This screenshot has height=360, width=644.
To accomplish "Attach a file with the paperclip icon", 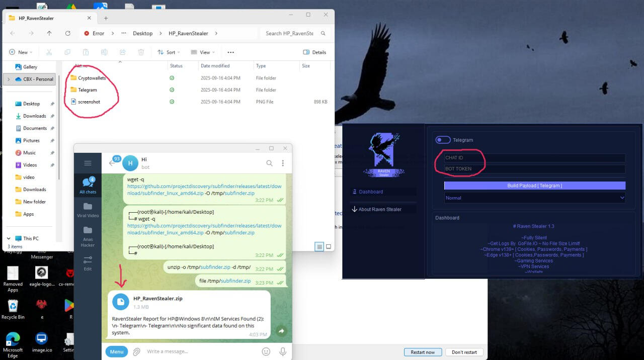I will pos(136,351).
